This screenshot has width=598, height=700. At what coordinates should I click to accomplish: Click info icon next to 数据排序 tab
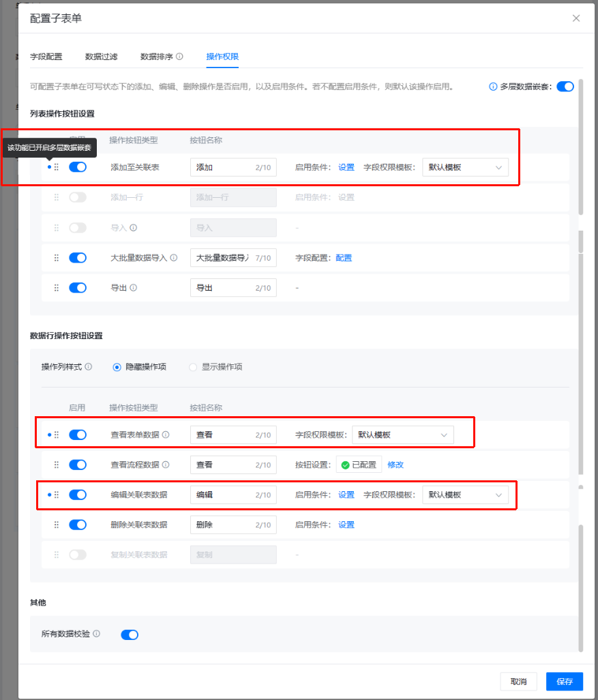(x=179, y=57)
